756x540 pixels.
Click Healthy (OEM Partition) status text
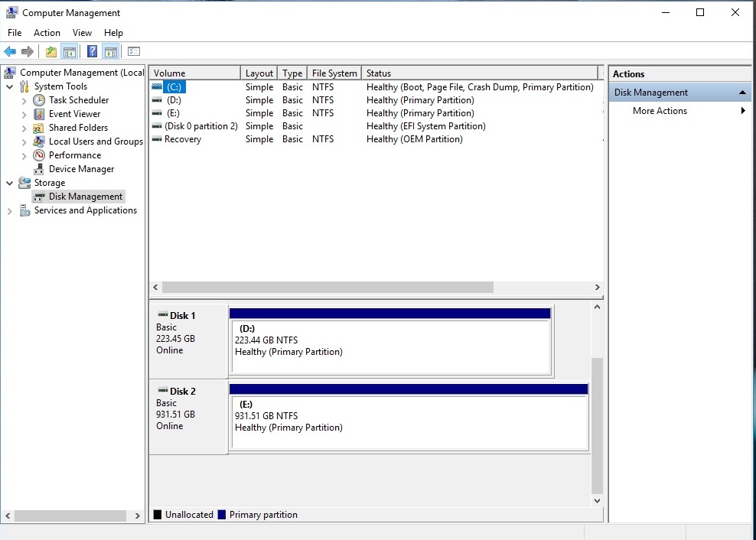pos(414,139)
